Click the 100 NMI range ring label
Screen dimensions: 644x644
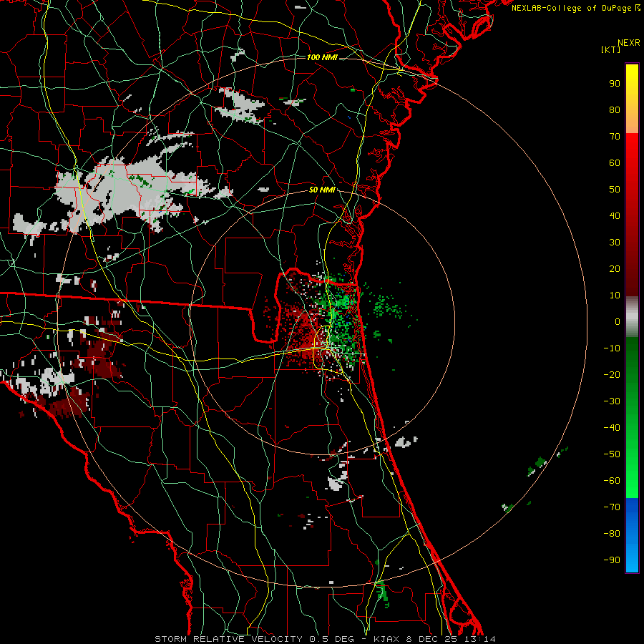coord(322,57)
